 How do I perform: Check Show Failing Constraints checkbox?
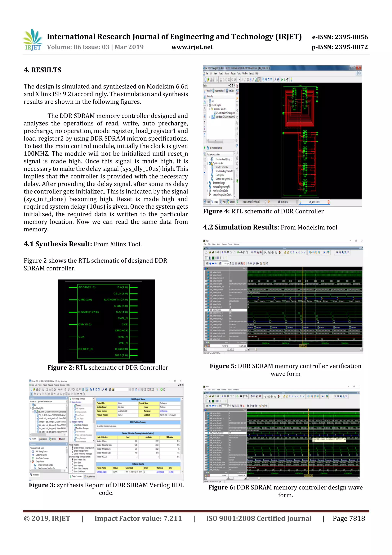(x=73, y=468)
